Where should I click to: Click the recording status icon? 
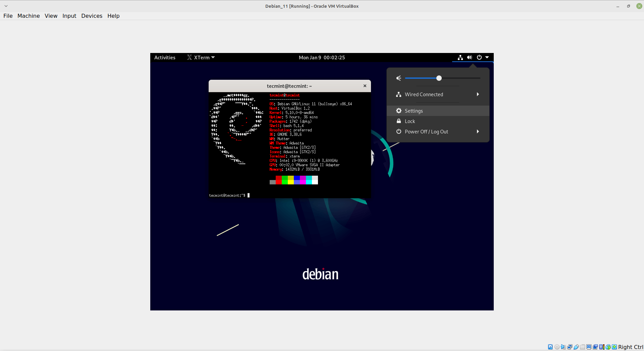[x=595, y=347]
